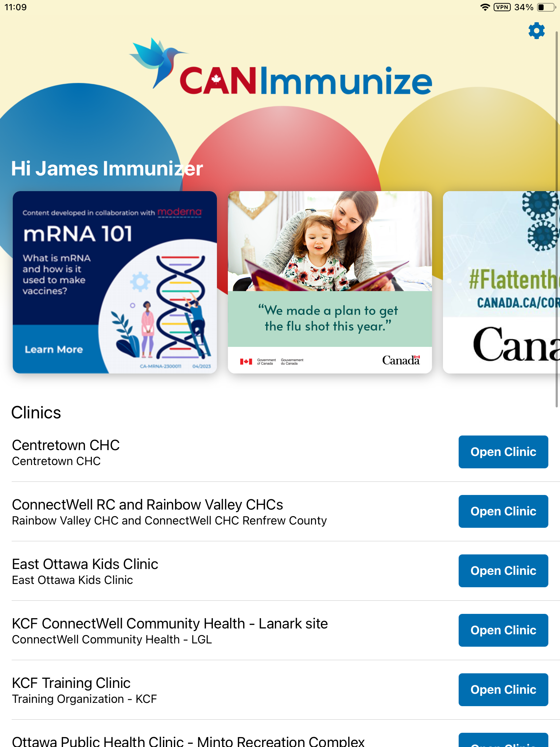Open Clinic for KCF ConnectWell Lanark site
This screenshot has height=747, width=560.
(x=503, y=630)
